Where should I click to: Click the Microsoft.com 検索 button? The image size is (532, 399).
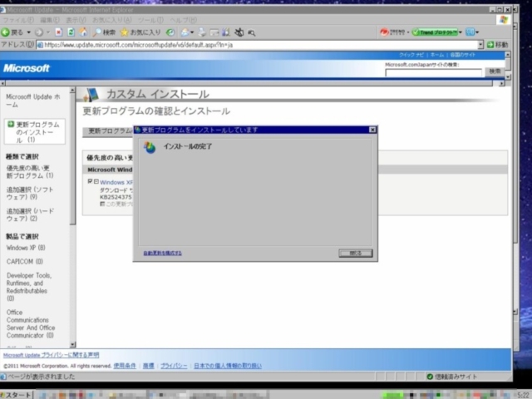(495, 71)
